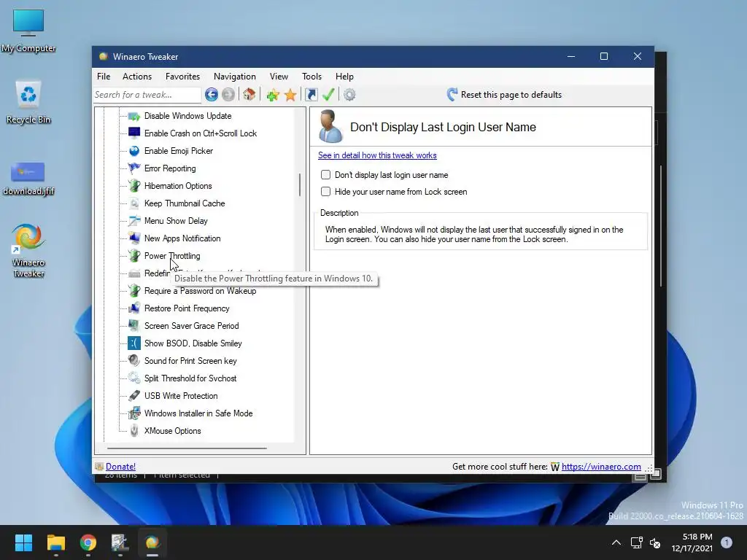The image size is (747, 560).
Task: Click the Donate! link
Action: (x=120, y=467)
